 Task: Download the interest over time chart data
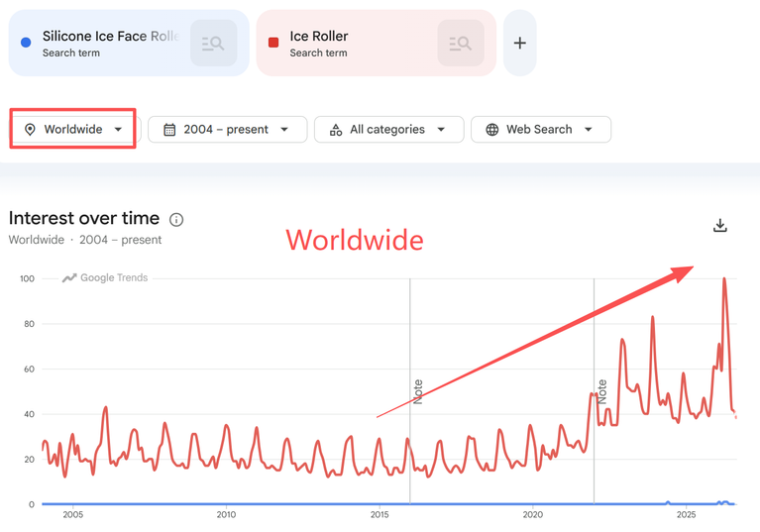719,225
